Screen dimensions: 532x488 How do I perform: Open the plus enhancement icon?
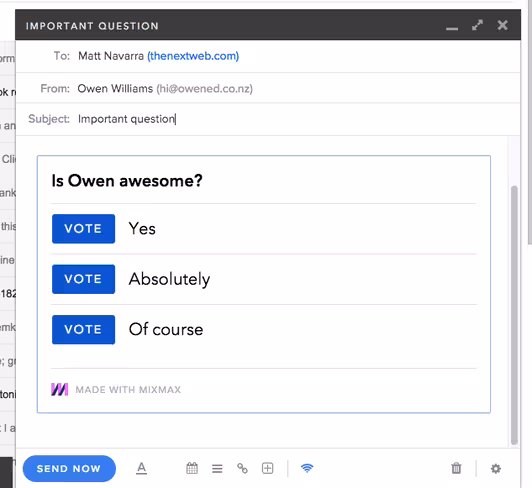(x=268, y=468)
